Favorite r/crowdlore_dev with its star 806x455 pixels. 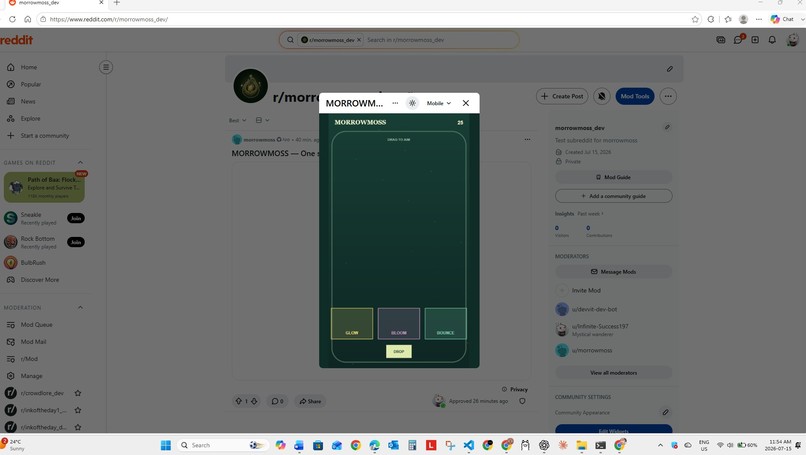[x=78, y=393]
